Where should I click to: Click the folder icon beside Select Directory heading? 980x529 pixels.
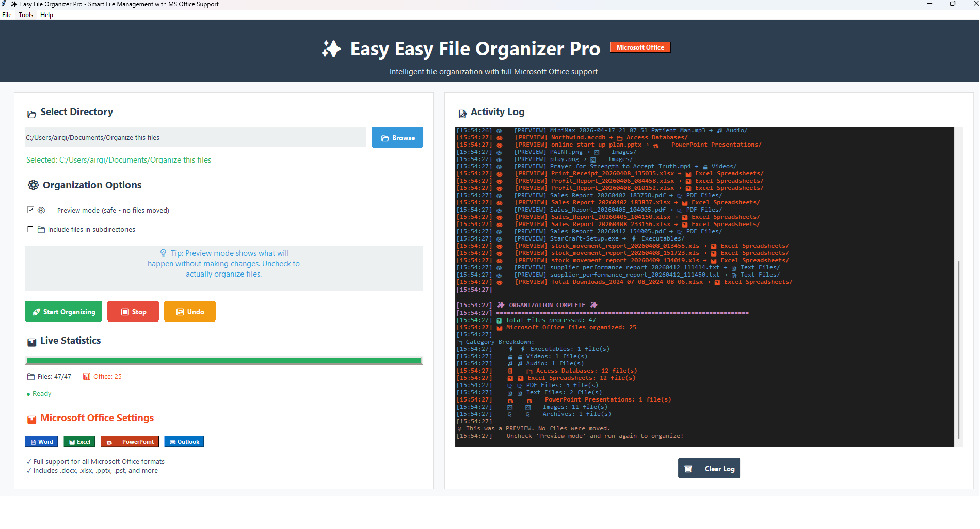coord(31,114)
